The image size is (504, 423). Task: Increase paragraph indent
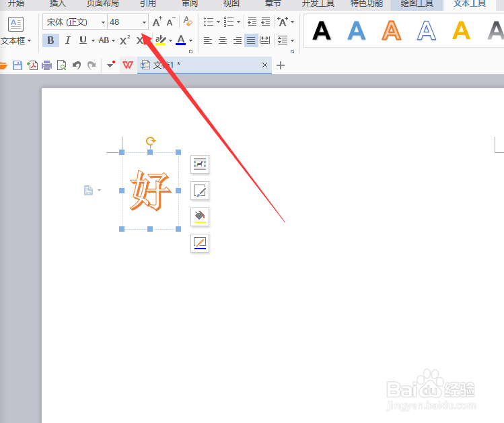point(266,22)
